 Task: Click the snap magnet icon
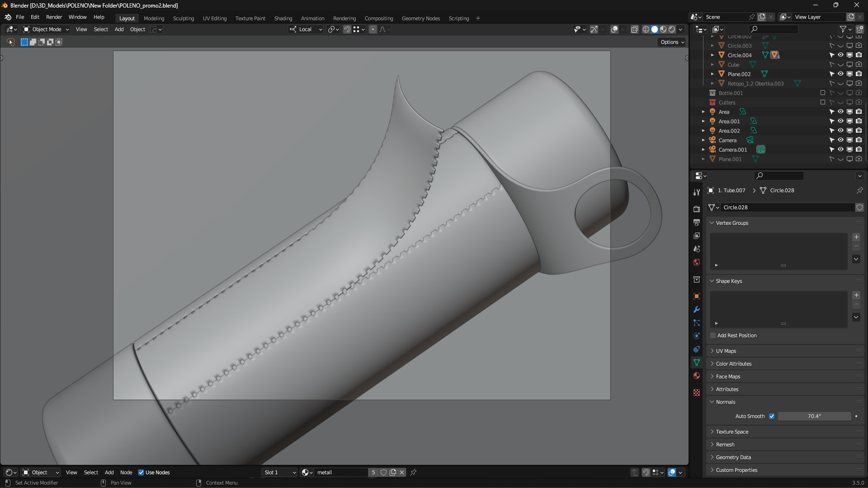click(x=347, y=29)
